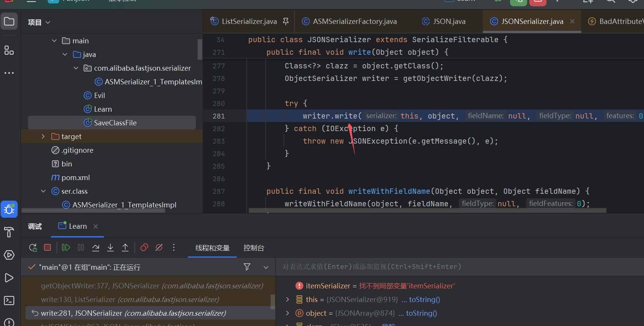The image size is (644, 326).
Task: Expand the target folder
Action: (x=43, y=136)
